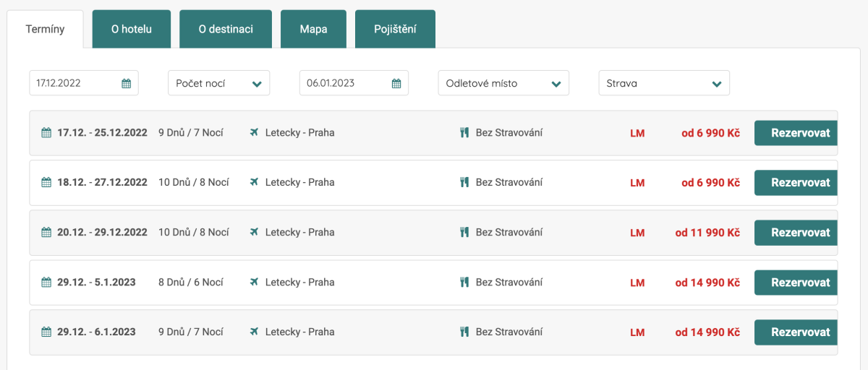Click calendar icon beside 29.12. - 5.1.2023 row

pos(46,283)
